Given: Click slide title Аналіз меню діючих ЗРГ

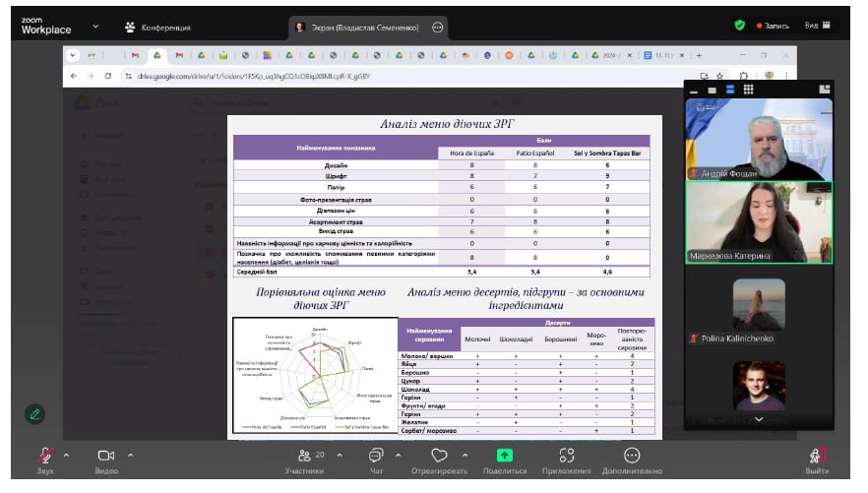Looking at the screenshot, I should 446,124.
